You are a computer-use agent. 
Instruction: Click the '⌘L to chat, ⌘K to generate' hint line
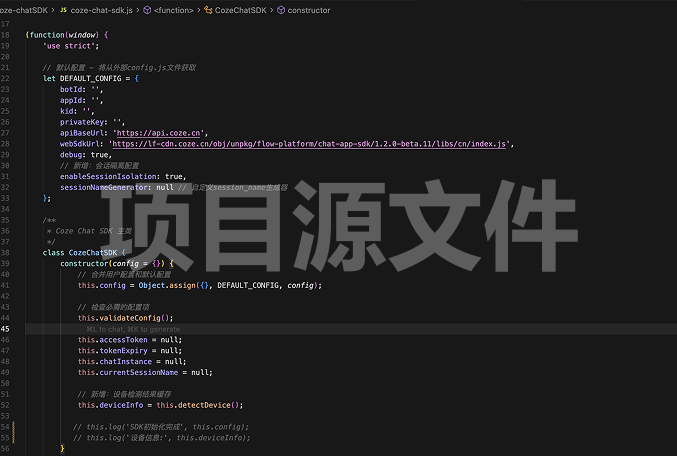133,329
